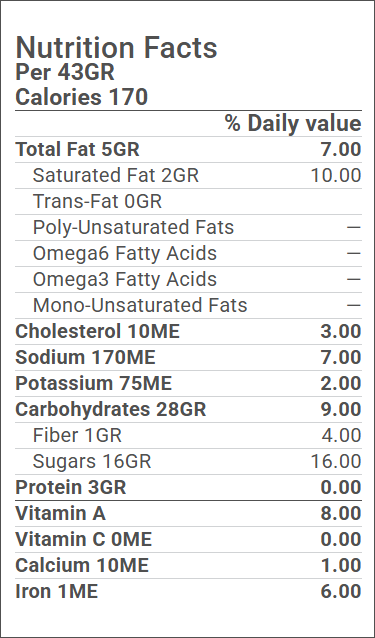Select the Per 43GR serving text

pyautogui.click(x=65, y=72)
